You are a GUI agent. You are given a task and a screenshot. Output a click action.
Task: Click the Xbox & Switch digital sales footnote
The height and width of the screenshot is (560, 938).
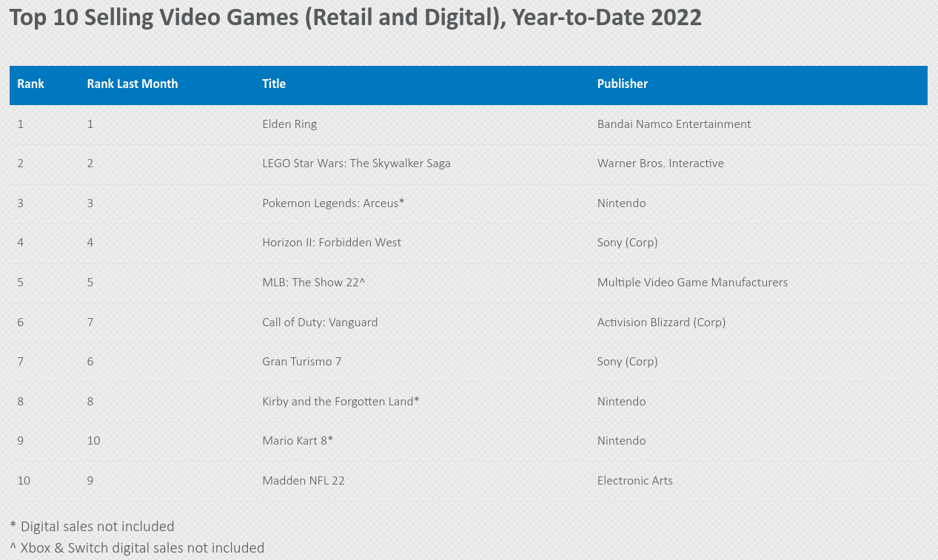pyautogui.click(x=137, y=548)
